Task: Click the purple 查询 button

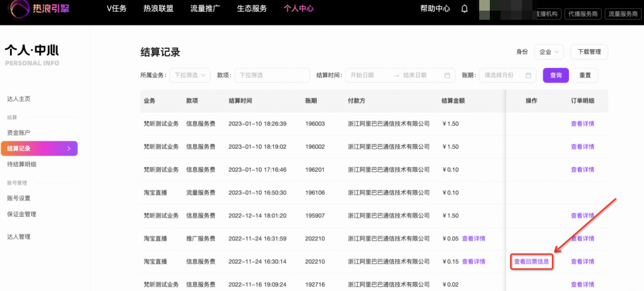Action: click(556, 76)
